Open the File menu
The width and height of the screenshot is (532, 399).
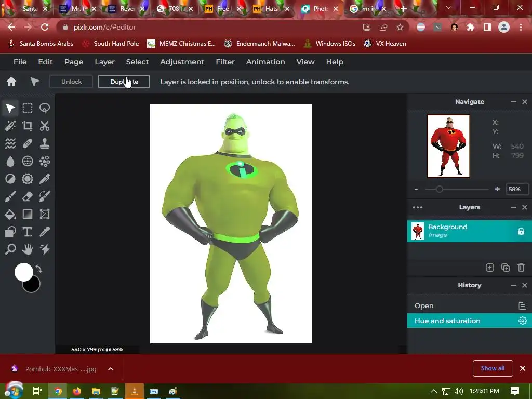20,62
